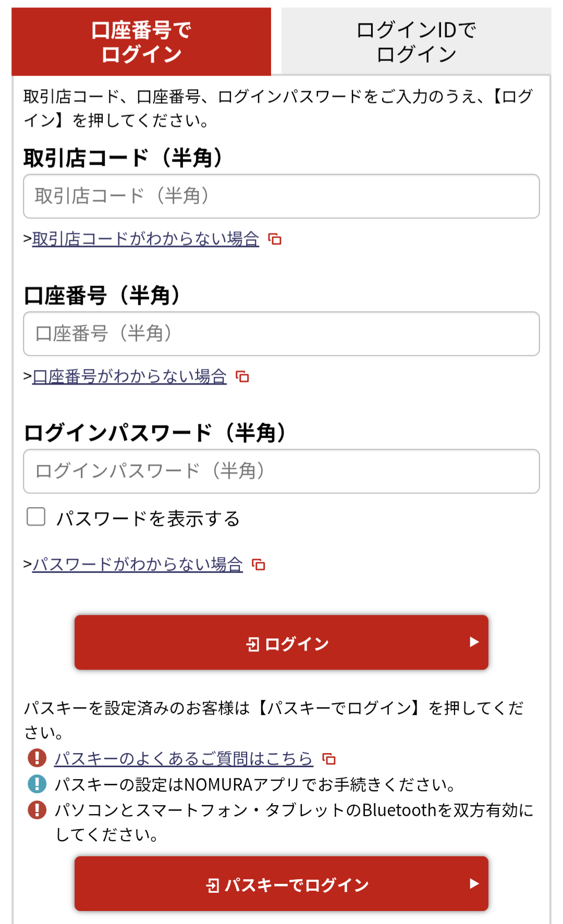This screenshot has height=924, width=563.
Task: Click the login door icon on ログイン button
Action: (x=253, y=645)
